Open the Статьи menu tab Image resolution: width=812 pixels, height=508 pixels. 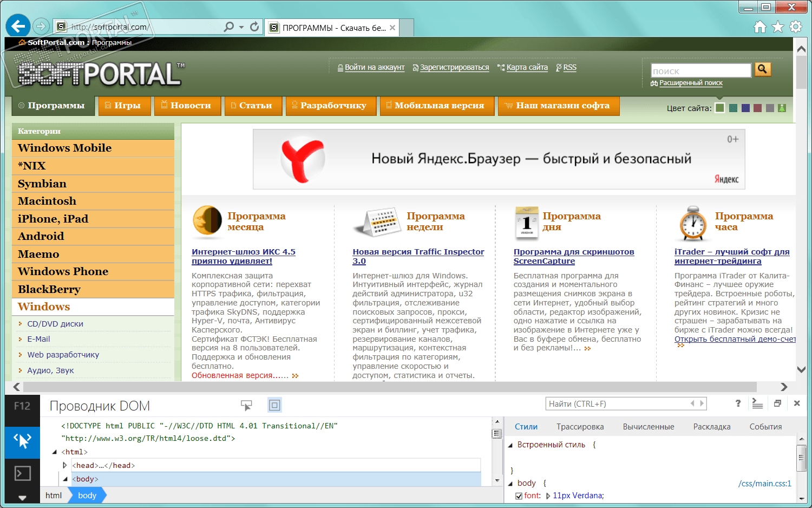pos(253,106)
